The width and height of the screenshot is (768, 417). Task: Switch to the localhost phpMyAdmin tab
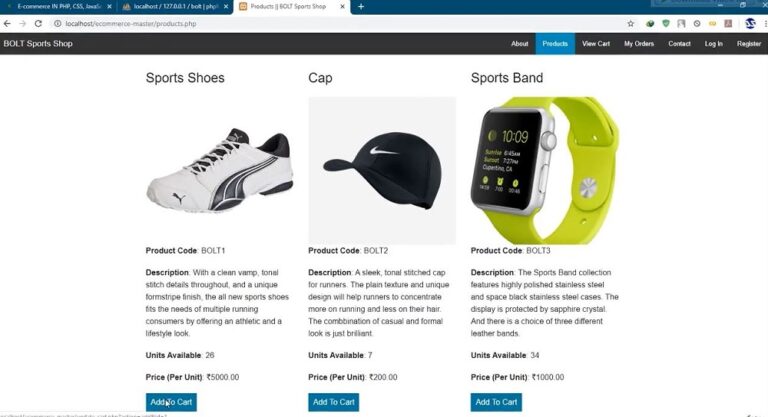coord(175,7)
